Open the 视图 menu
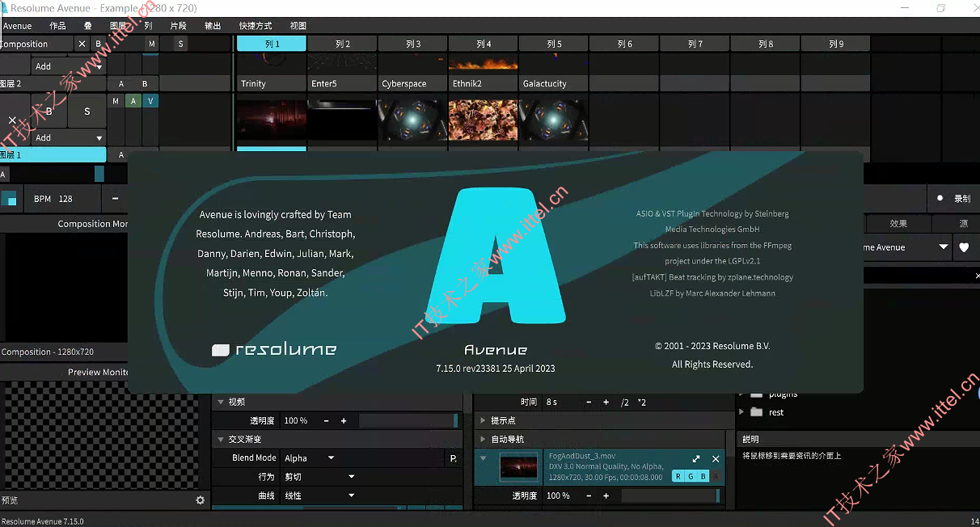This screenshot has height=527, width=980. pos(298,26)
